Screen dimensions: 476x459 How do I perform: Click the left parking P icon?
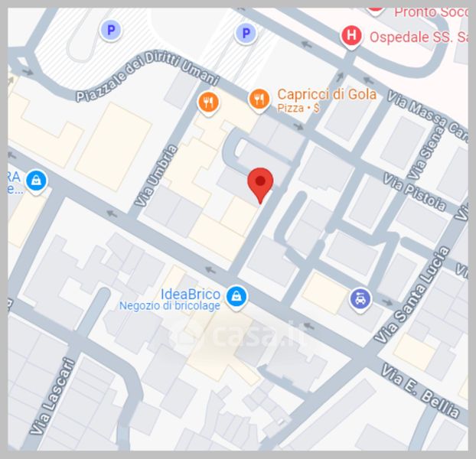coord(112,31)
